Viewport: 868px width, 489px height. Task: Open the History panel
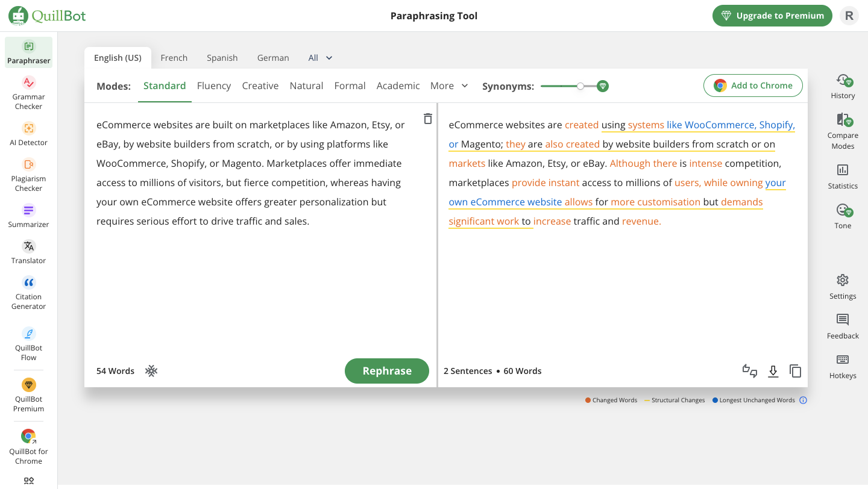coord(843,87)
